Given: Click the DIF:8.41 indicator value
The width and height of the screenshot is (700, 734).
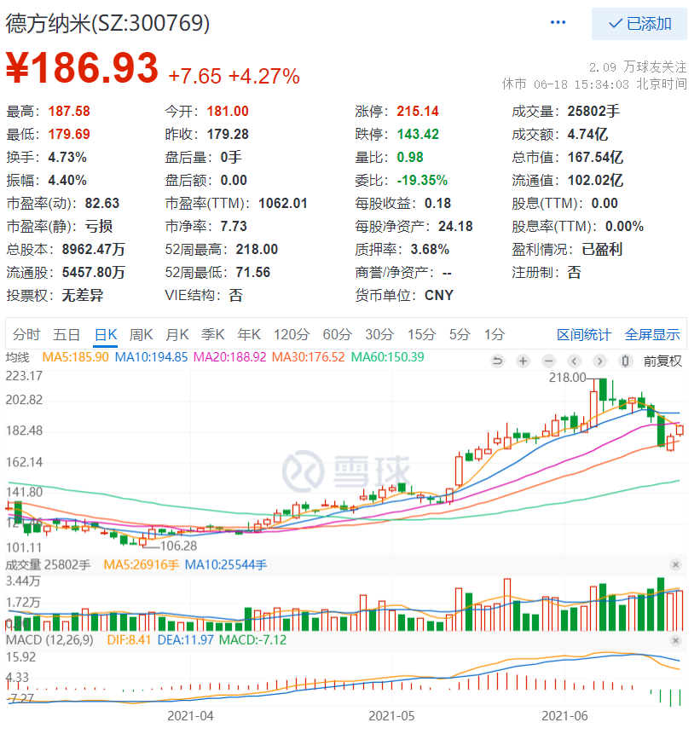Looking at the screenshot, I should click(129, 640).
